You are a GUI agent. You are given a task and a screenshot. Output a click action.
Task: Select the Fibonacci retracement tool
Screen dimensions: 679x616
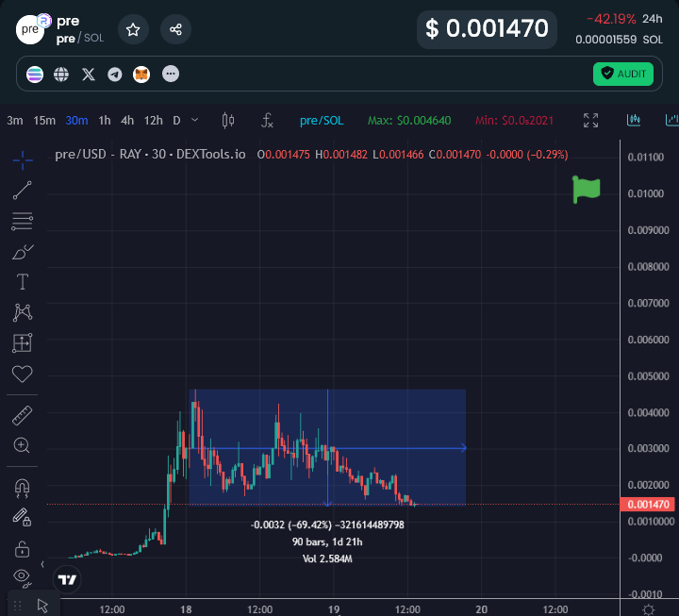click(22, 222)
